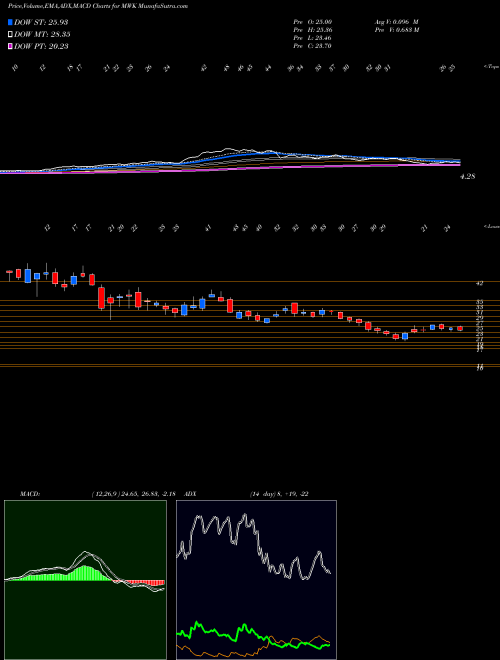Select the 'DOW MT: 28.35' label

[x=42, y=35]
